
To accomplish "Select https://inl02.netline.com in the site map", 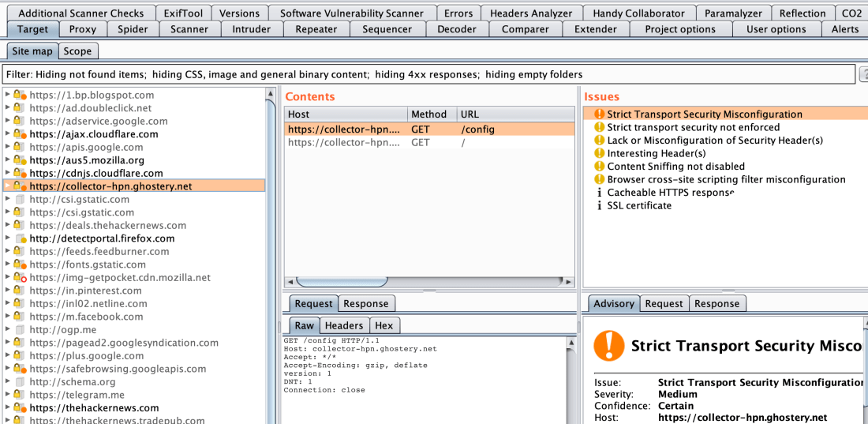I will (x=88, y=304).
